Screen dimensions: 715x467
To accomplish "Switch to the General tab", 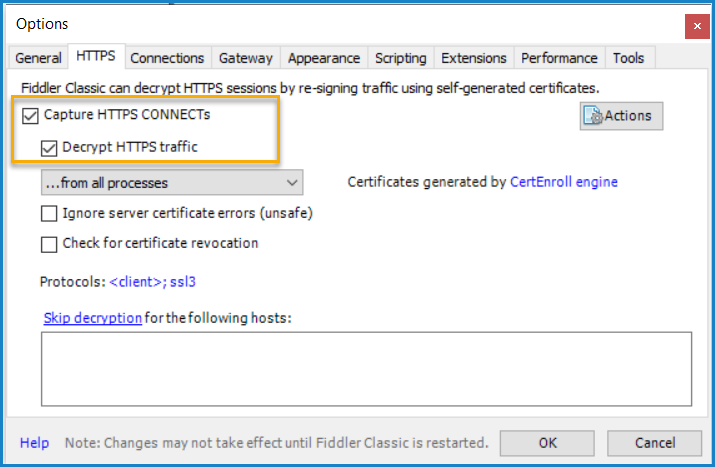I will (x=38, y=58).
